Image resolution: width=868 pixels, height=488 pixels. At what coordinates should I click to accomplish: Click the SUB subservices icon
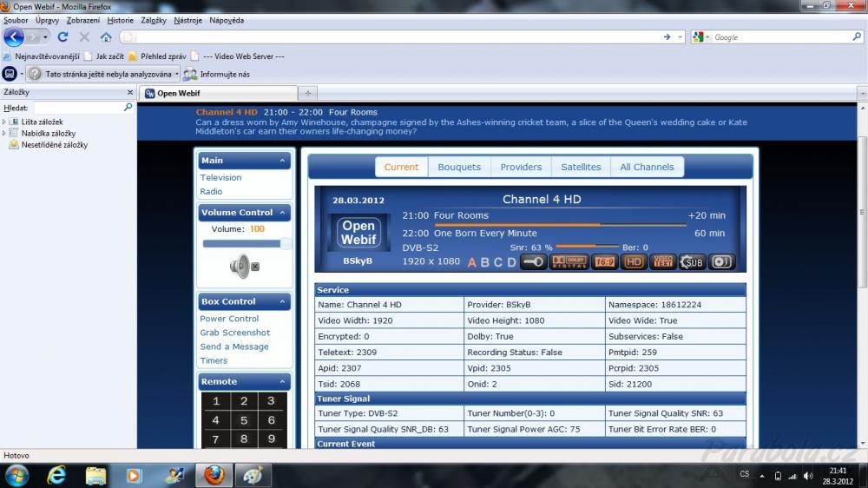point(692,262)
